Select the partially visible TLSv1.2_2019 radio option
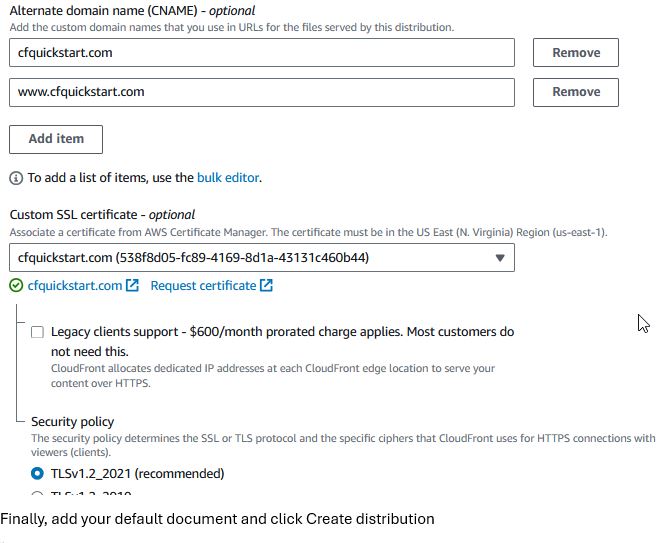This screenshot has width=660, height=543. (37, 493)
